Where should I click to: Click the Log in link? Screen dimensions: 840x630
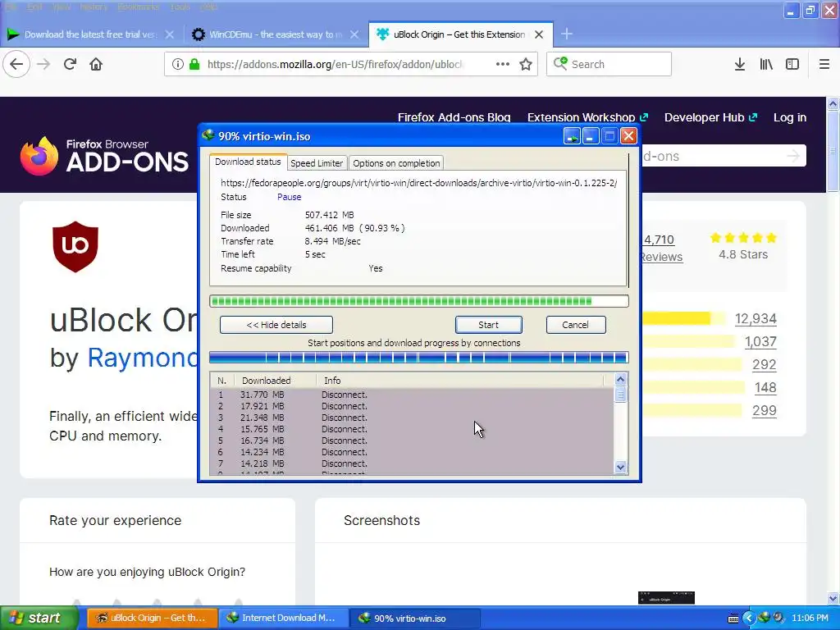[x=790, y=117]
